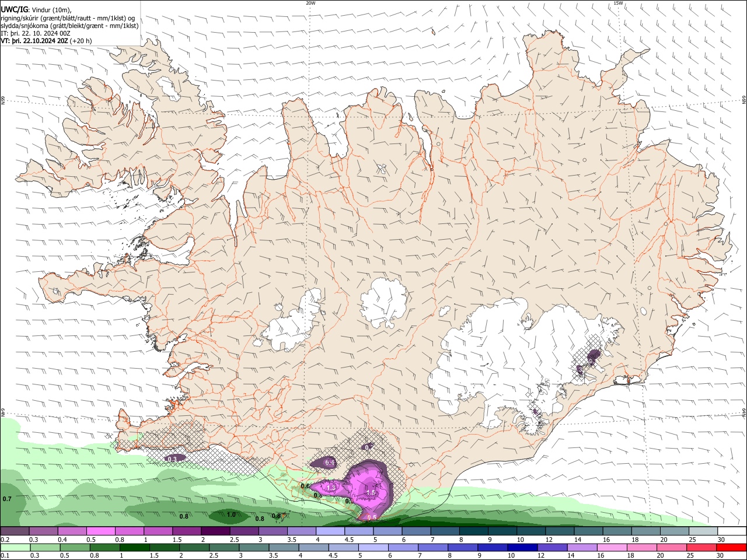Click the 'slydda/snjókoma' legend description line

pos(69,26)
